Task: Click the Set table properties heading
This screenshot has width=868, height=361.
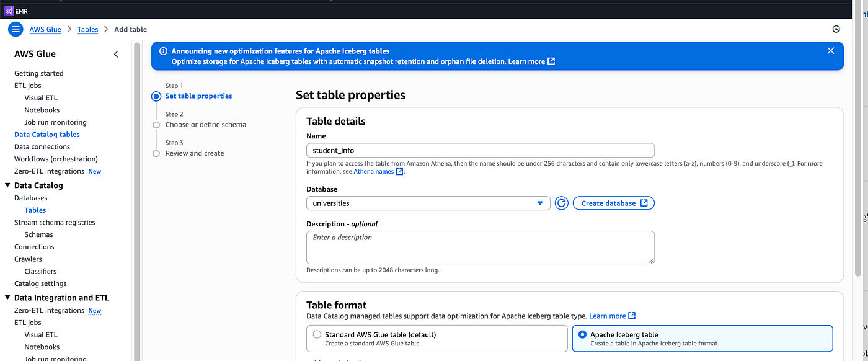Action: (x=350, y=95)
